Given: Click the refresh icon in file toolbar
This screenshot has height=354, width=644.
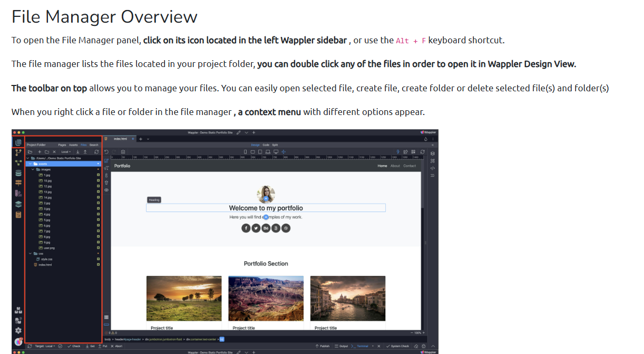Looking at the screenshot, I should point(96,151).
